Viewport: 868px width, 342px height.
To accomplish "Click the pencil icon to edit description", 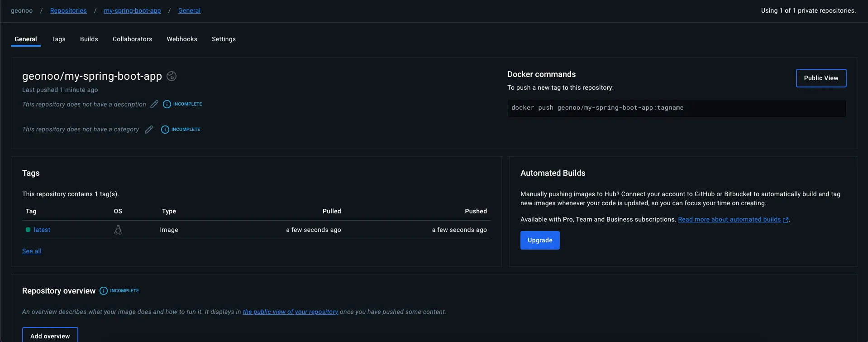I will click(x=154, y=104).
